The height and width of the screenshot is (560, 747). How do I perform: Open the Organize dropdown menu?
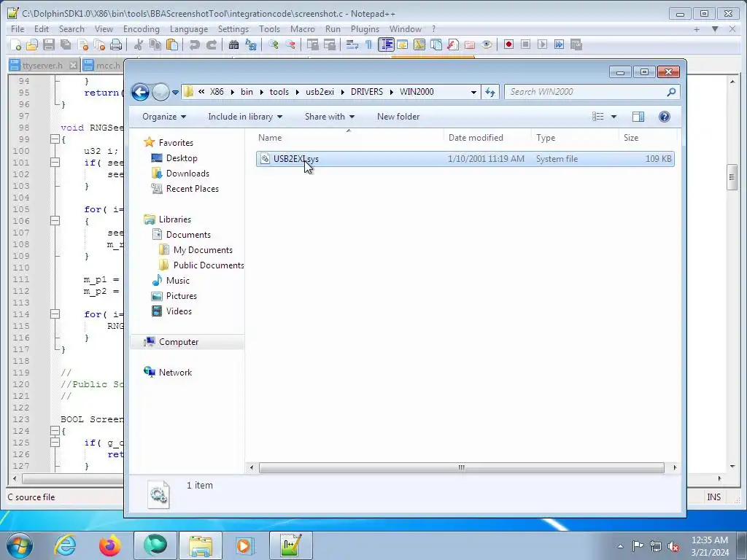(164, 117)
